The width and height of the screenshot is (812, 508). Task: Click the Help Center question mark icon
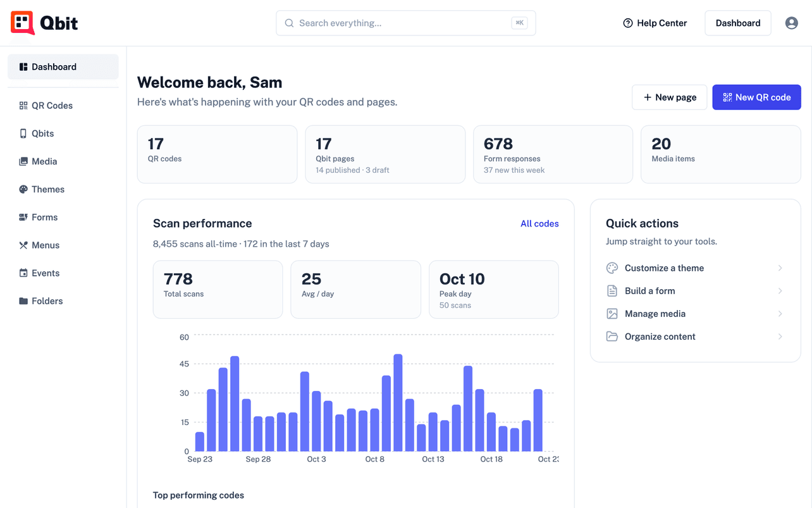(628, 23)
